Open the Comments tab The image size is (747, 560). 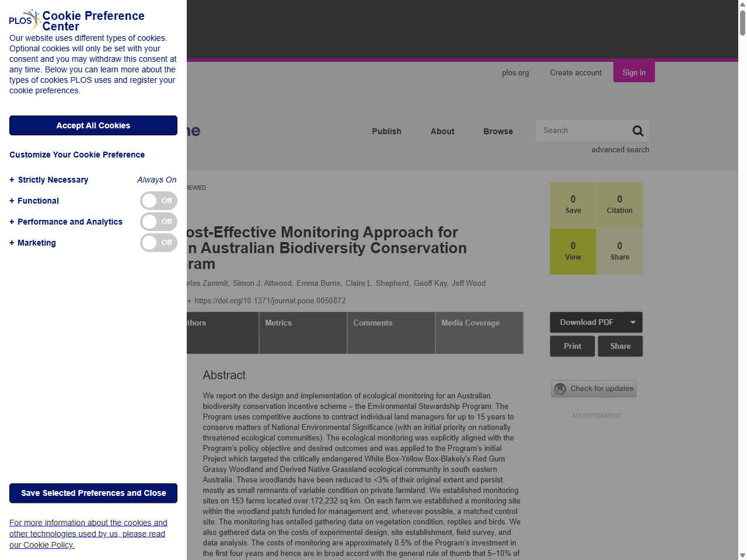pyautogui.click(x=372, y=323)
